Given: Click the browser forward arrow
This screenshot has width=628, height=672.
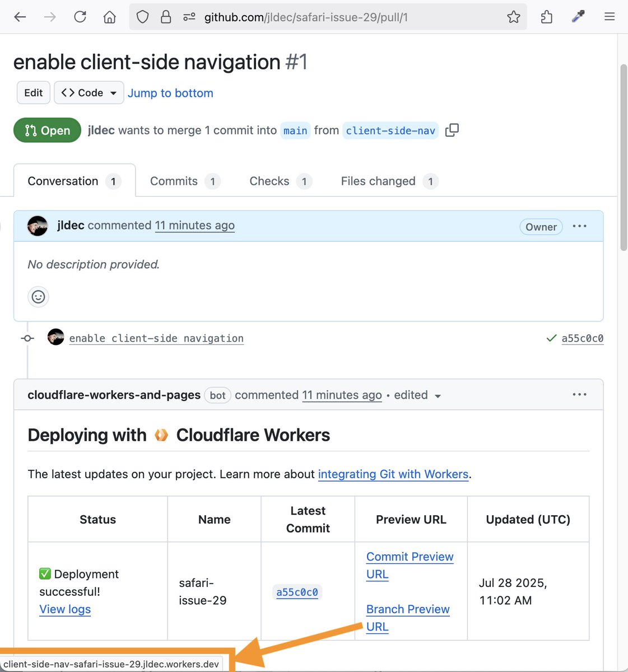Looking at the screenshot, I should 50,17.
